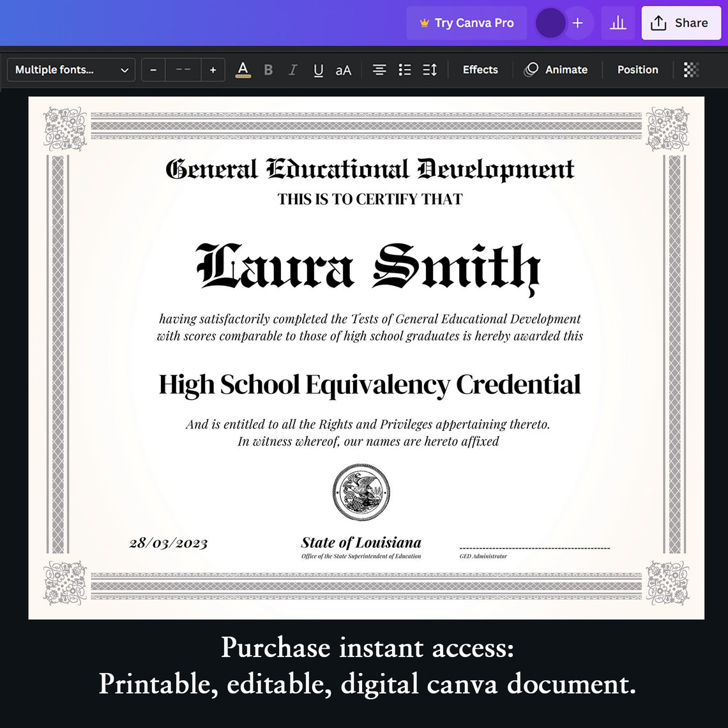Open the bulleted list option
Screen dimensions: 728x728
(x=405, y=70)
